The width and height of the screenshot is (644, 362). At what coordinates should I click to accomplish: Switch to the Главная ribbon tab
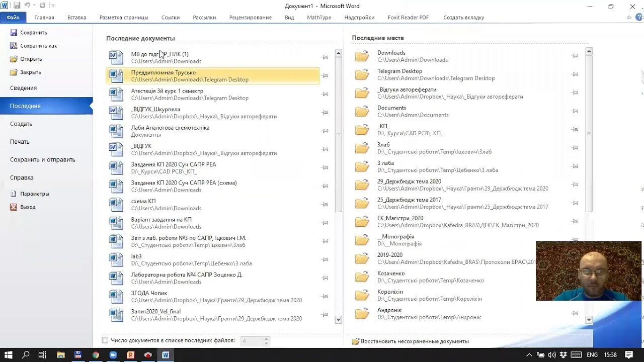tap(44, 17)
